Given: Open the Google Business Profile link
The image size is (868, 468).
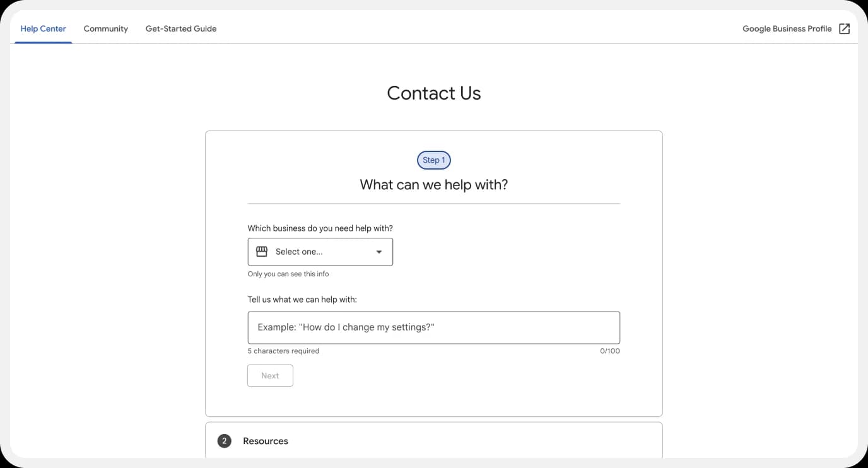Looking at the screenshot, I should 787,28.
